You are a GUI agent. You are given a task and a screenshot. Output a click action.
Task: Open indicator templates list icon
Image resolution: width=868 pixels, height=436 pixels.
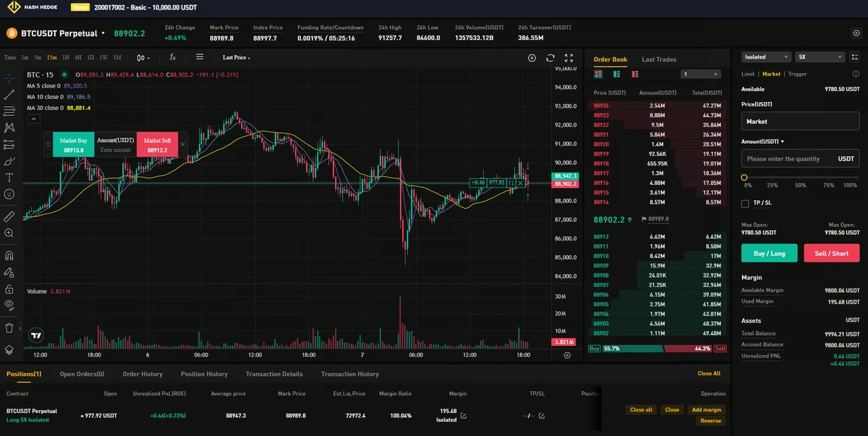point(200,57)
